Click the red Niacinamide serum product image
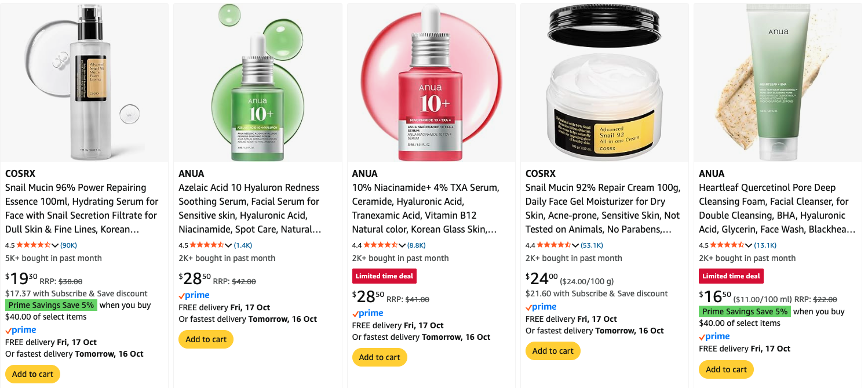Viewport: 868px width, 388px height. click(431, 83)
